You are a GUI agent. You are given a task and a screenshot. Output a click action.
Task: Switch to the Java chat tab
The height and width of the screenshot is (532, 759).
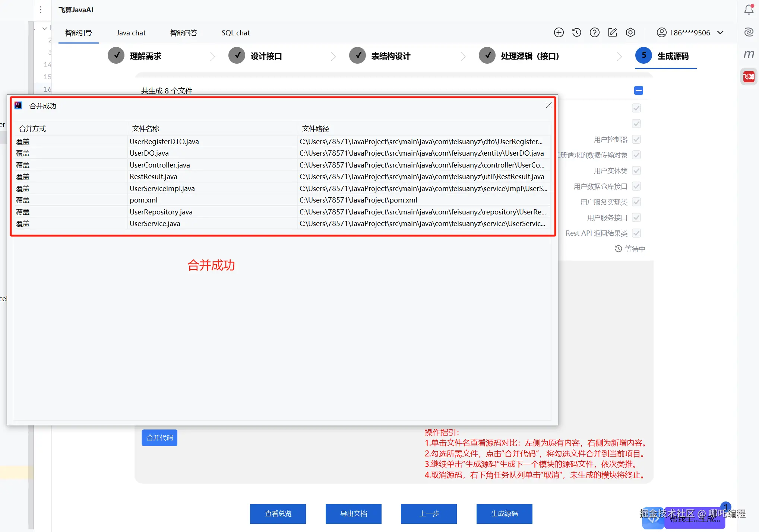click(x=131, y=33)
